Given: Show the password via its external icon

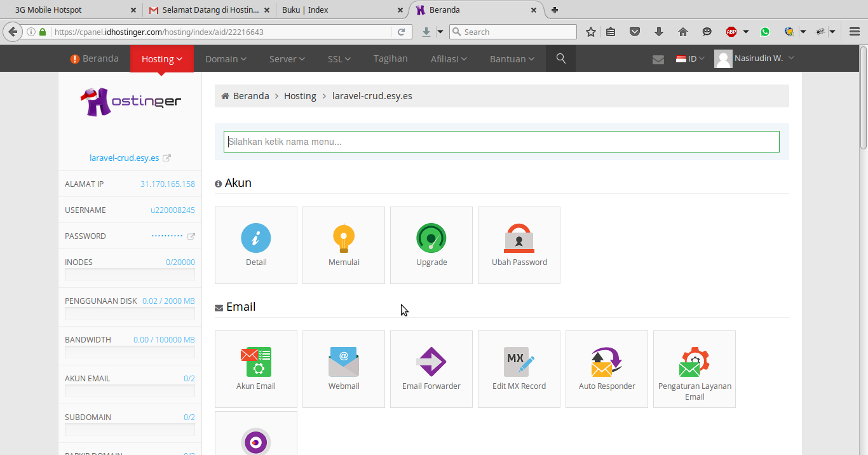Looking at the screenshot, I should pos(191,236).
